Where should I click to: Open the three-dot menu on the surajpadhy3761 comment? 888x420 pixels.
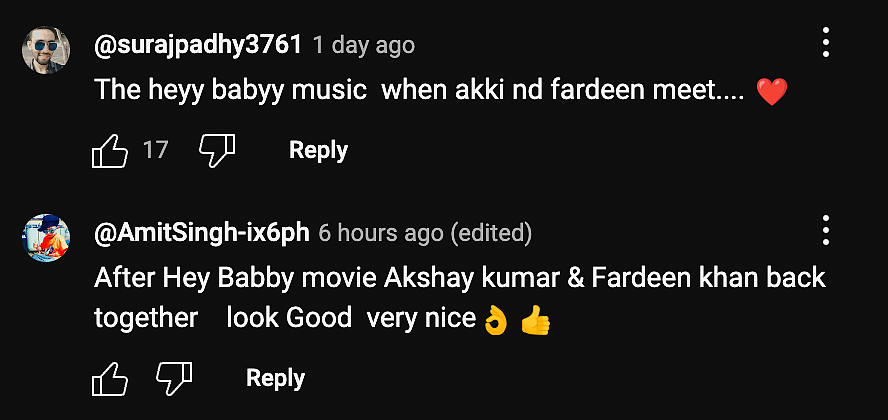point(826,42)
